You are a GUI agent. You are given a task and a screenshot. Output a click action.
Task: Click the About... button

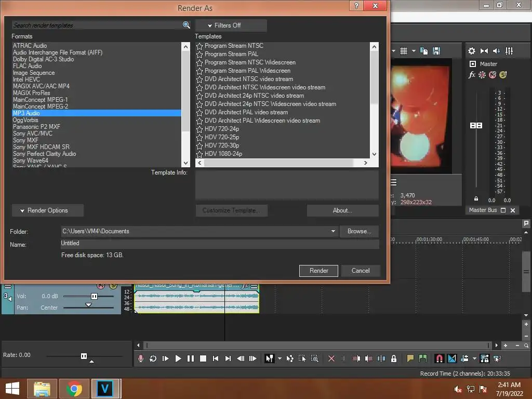click(x=342, y=210)
